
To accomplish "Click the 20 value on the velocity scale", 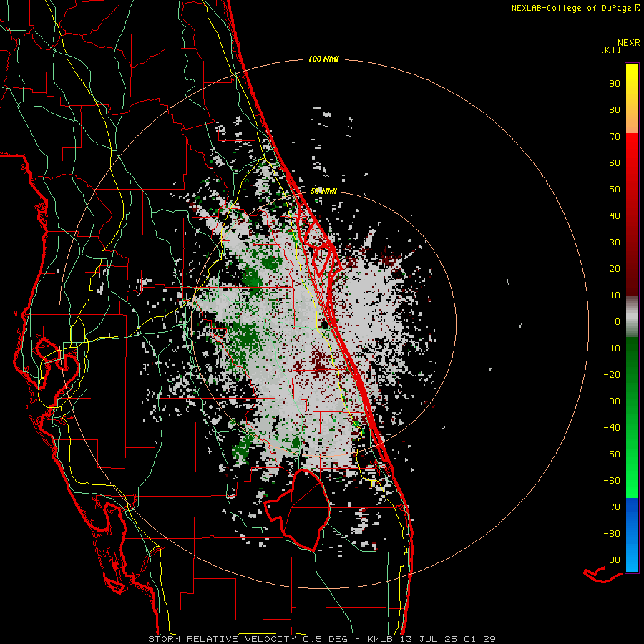I will click(615, 268).
